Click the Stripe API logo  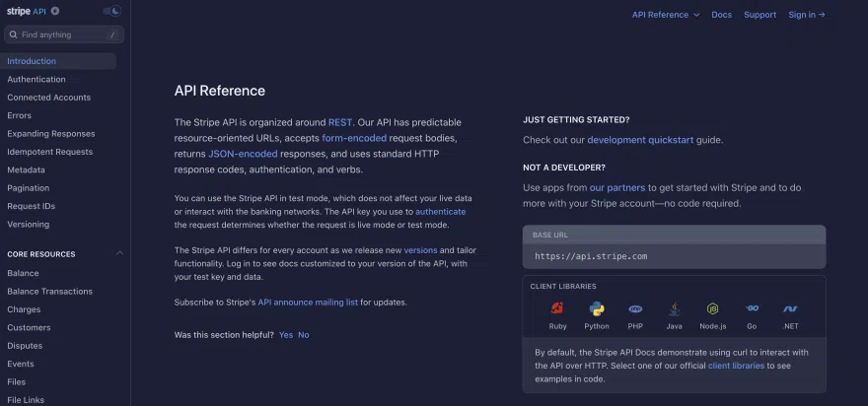click(27, 11)
